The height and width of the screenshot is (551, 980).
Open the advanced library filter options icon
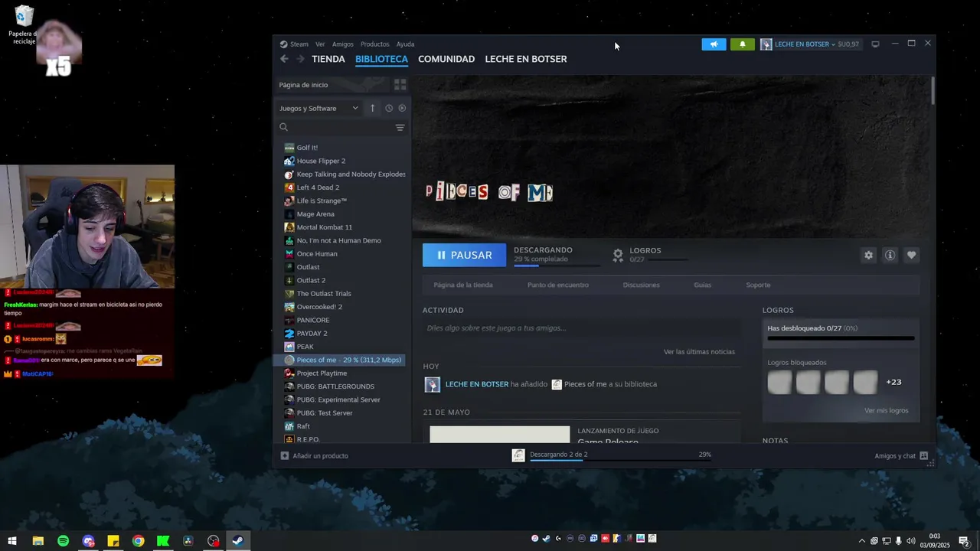tap(400, 128)
